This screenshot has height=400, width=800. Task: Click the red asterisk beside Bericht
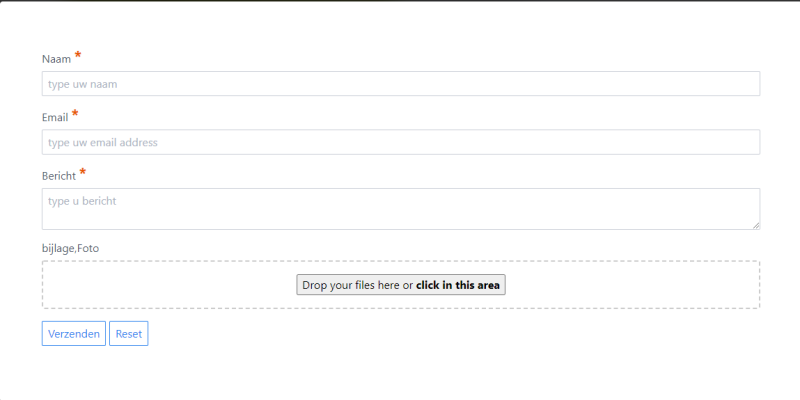click(82, 173)
